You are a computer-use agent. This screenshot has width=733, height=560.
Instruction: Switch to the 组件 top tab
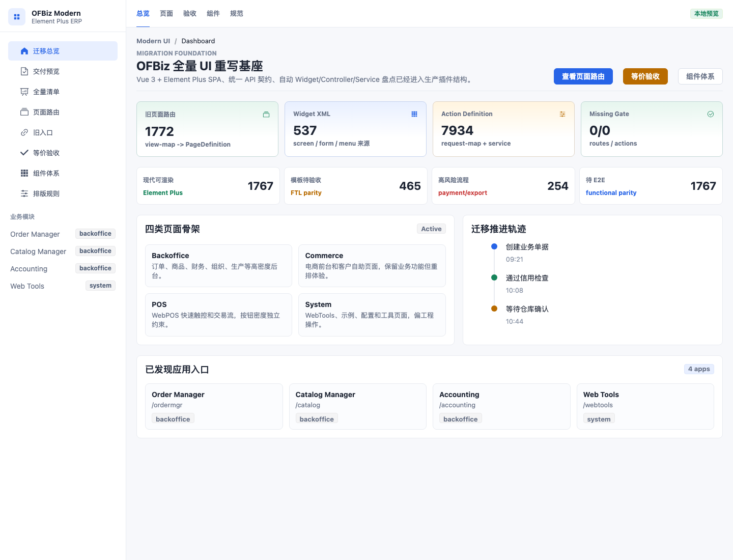tap(213, 14)
